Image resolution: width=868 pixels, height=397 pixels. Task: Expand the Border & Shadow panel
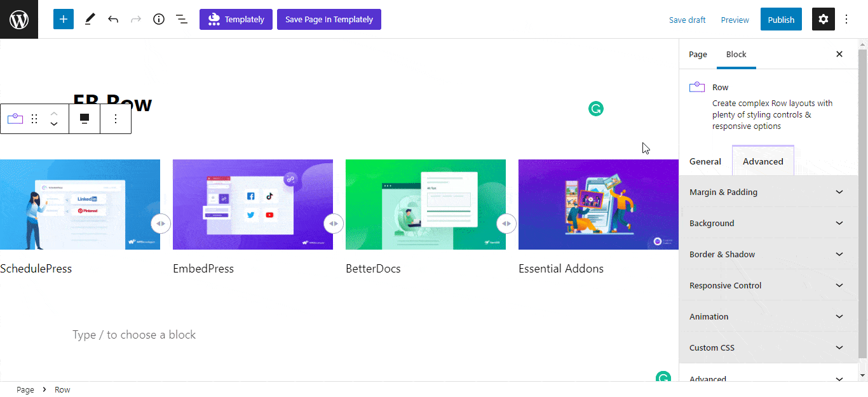(x=768, y=254)
